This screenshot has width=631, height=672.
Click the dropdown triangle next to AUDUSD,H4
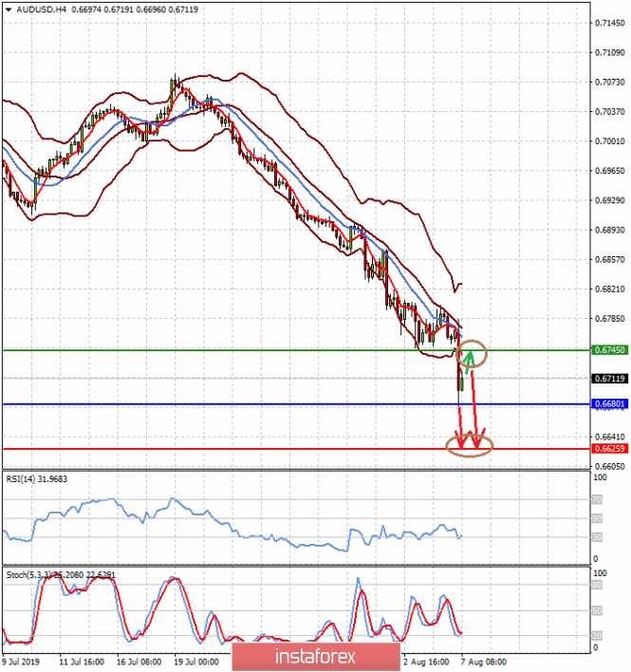point(8,8)
